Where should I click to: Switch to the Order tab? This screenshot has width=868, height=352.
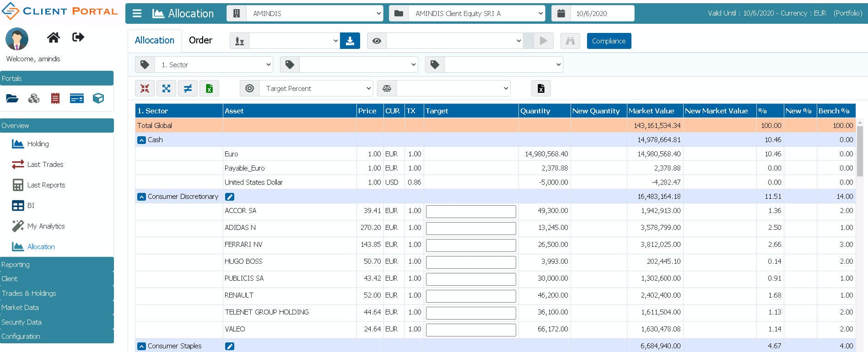200,40
